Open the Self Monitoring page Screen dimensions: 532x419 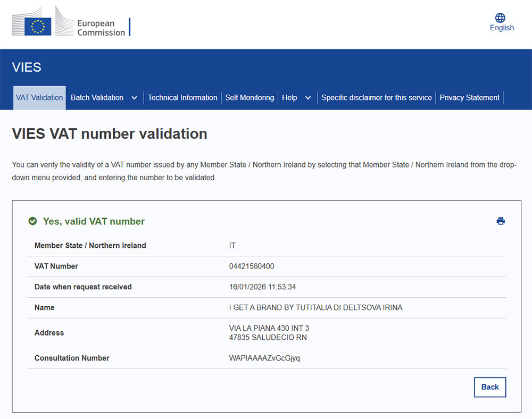(x=250, y=97)
